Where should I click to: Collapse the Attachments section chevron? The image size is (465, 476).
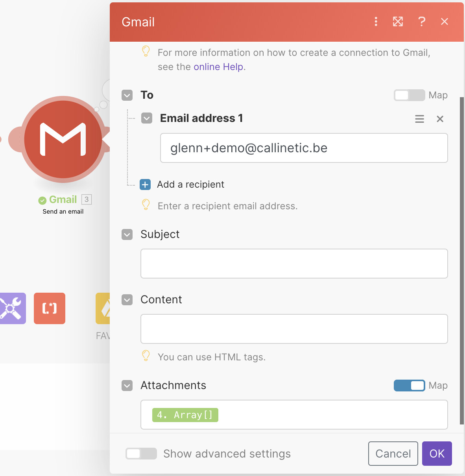[127, 386]
